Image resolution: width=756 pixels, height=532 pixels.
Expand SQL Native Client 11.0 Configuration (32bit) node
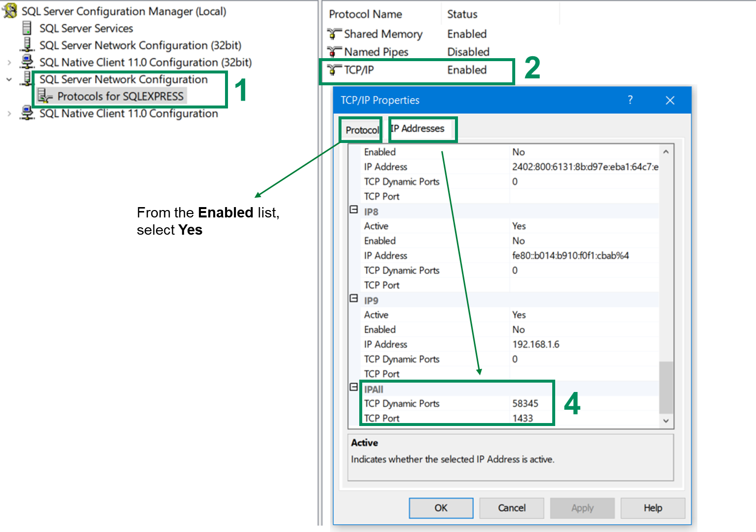[9, 63]
